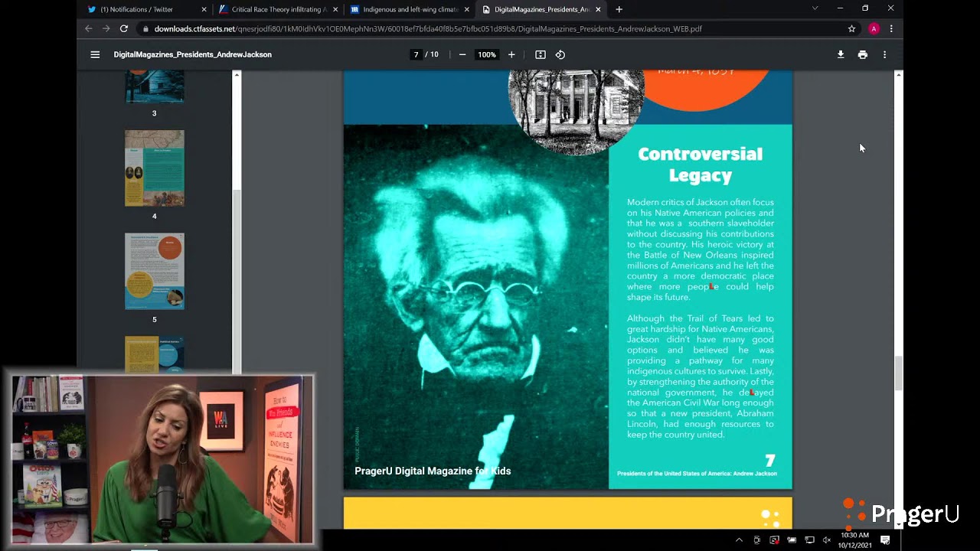This screenshot has height=551, width=980.
Task: Unmute the taskbar volume icon
Action: (826, 540)
